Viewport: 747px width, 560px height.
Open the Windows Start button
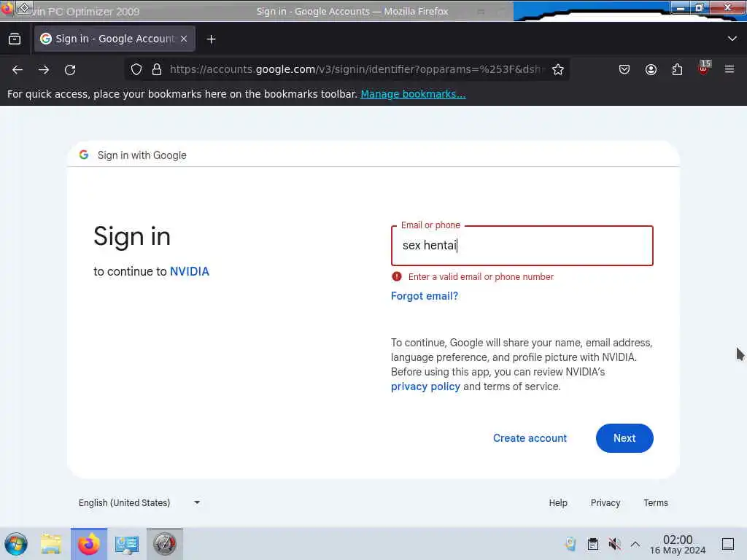pyautogui.click(x=16, y=544)
